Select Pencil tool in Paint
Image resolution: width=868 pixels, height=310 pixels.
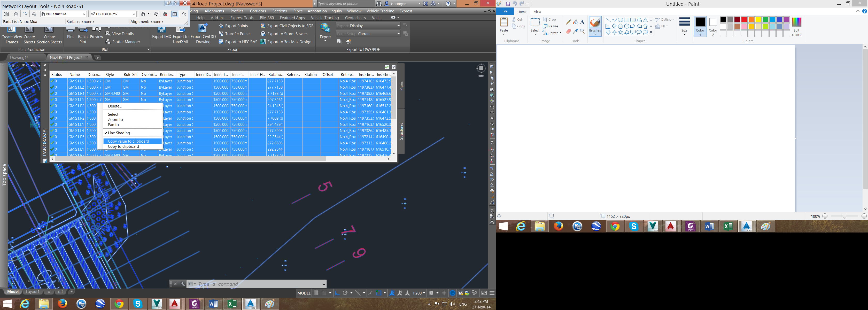(568, 22)
